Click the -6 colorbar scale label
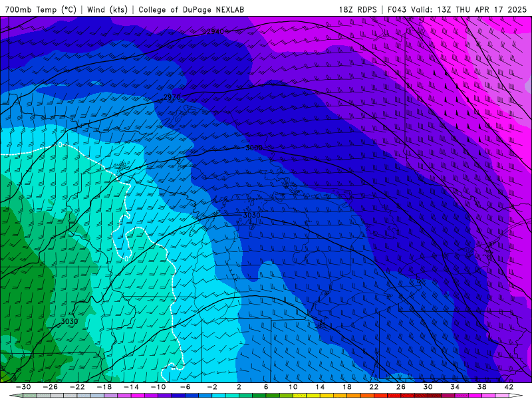The image size is (532, 399). pyautogui.click(x=186, y=387)
